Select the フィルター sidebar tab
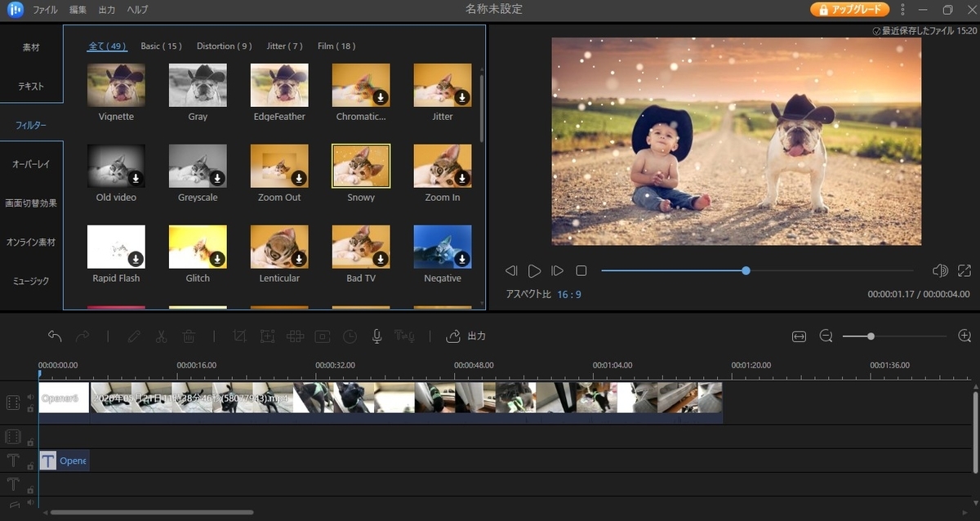 [31, 126]
